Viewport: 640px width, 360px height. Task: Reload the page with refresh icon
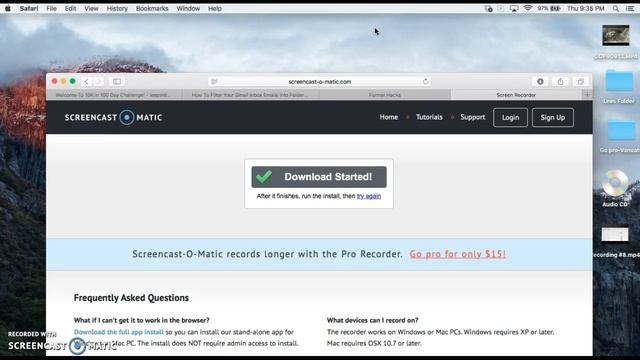click(x=425, y=82)
